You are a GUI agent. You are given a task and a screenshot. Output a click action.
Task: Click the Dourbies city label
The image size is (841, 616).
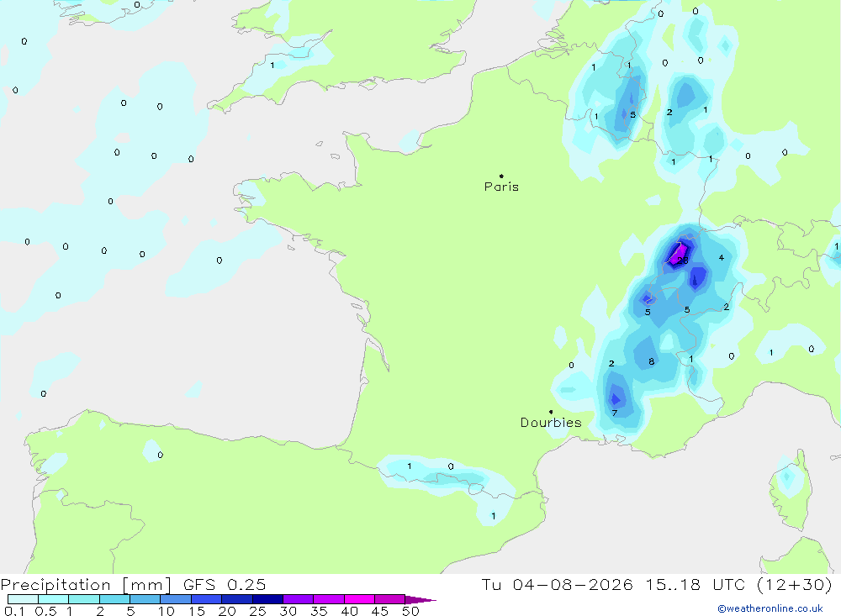[x=551, y=423]
